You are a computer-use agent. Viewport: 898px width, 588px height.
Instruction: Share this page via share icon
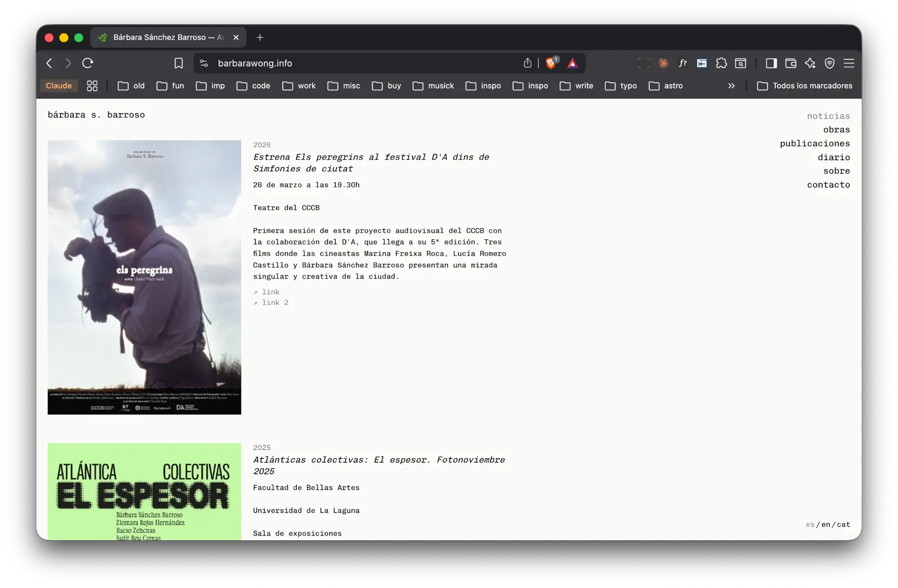528,63
